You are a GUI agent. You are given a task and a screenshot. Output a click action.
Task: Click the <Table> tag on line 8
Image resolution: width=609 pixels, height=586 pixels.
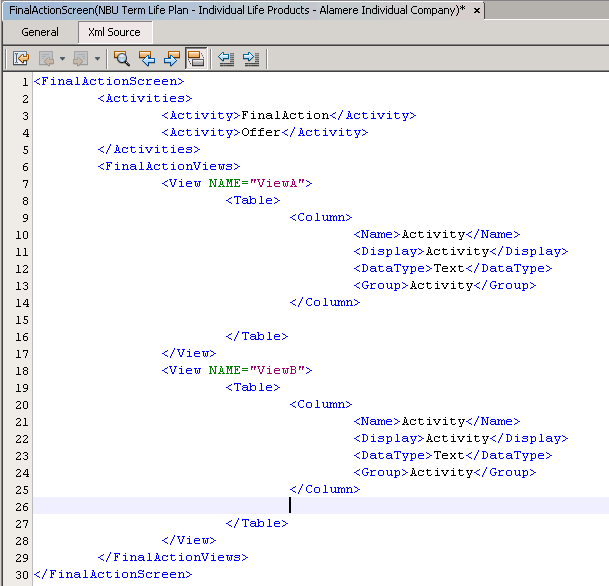(253, 200)
